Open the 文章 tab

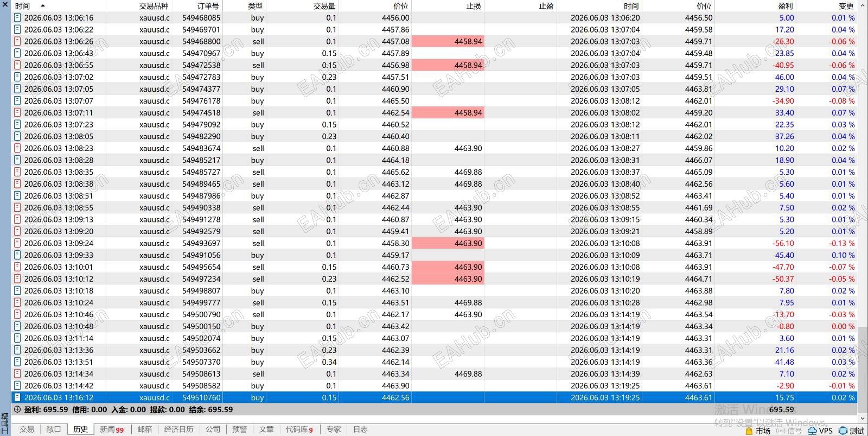(266, 429)
